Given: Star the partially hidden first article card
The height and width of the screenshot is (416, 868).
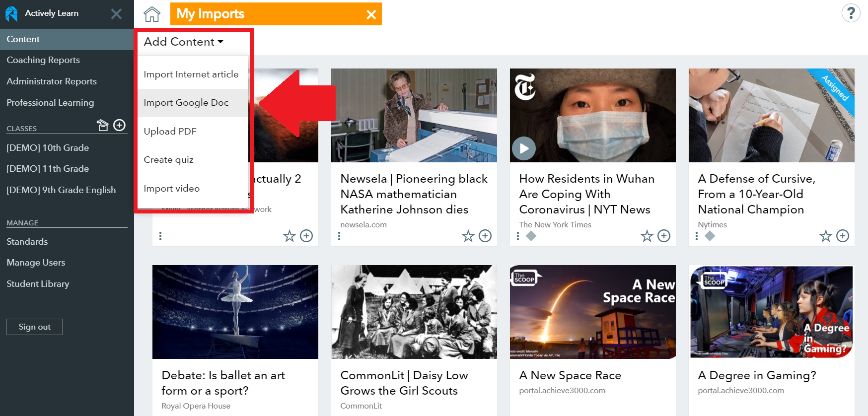Looking at the screenshot, I should click(x=289, y=236).
